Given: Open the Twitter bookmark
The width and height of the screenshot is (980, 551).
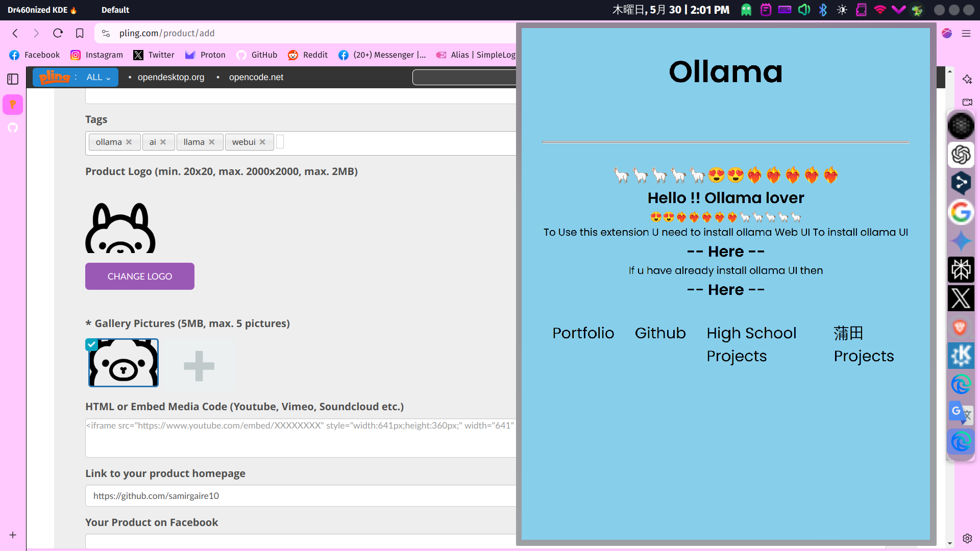Looking at the screenshot, I should (154, 55).
